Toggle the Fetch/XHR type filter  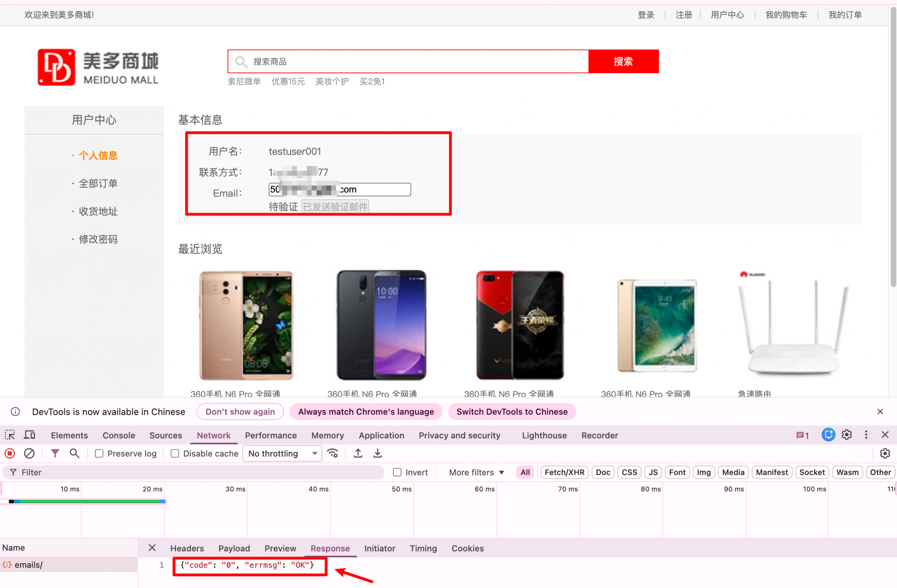pyautogui.click(x=564, y=472)
